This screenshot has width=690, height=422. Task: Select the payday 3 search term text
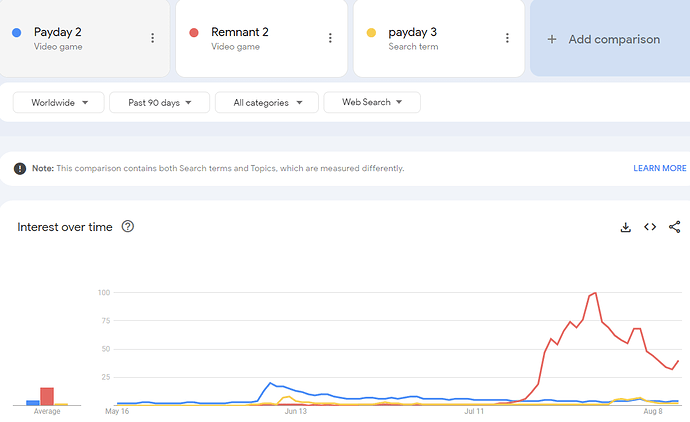[x=412, y=32]
